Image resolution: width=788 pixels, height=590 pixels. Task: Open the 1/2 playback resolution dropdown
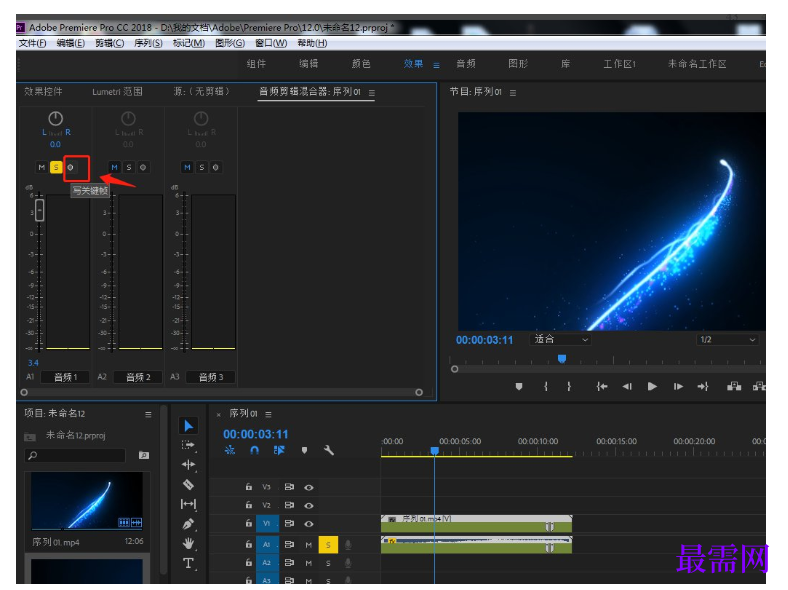click(x=727, y=339)
